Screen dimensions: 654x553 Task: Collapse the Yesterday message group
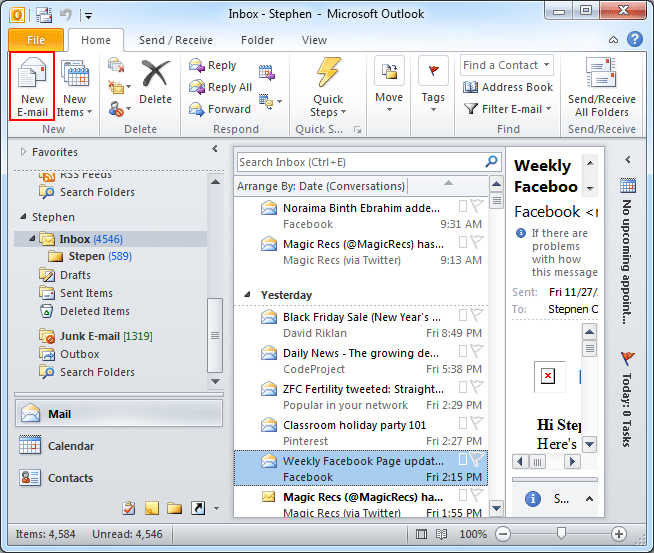[247, 294]
